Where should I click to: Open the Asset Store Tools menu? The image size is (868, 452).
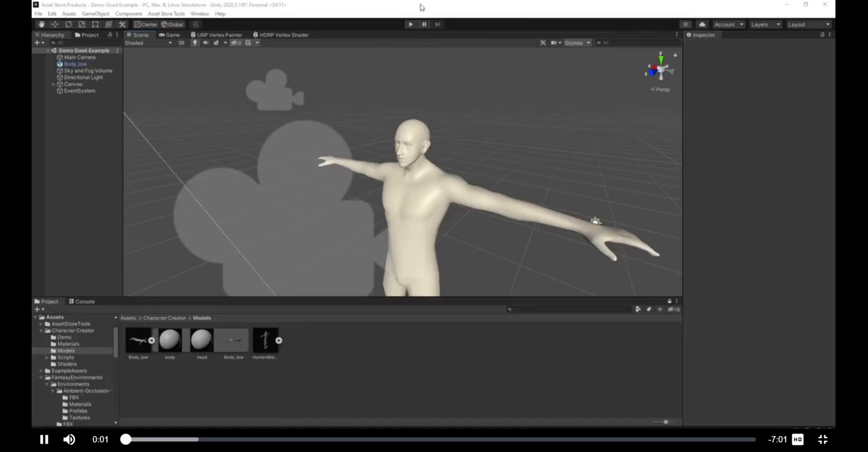click(166, 14)
